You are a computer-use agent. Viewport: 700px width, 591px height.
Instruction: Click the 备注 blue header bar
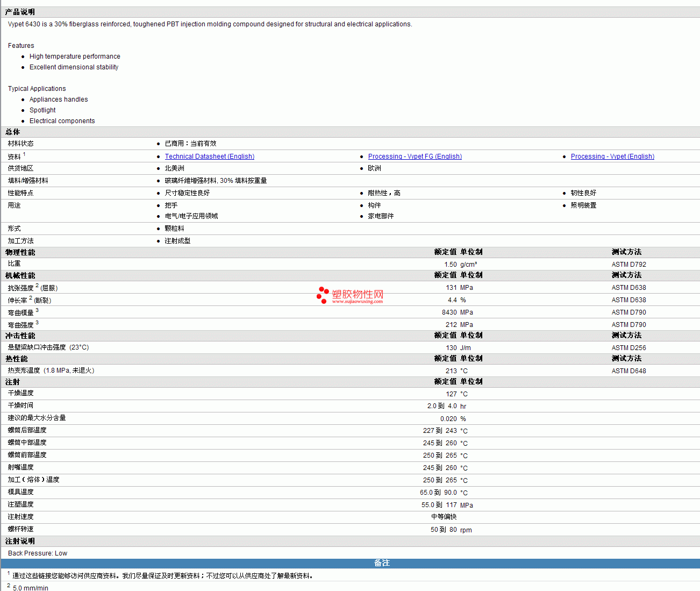350,564
